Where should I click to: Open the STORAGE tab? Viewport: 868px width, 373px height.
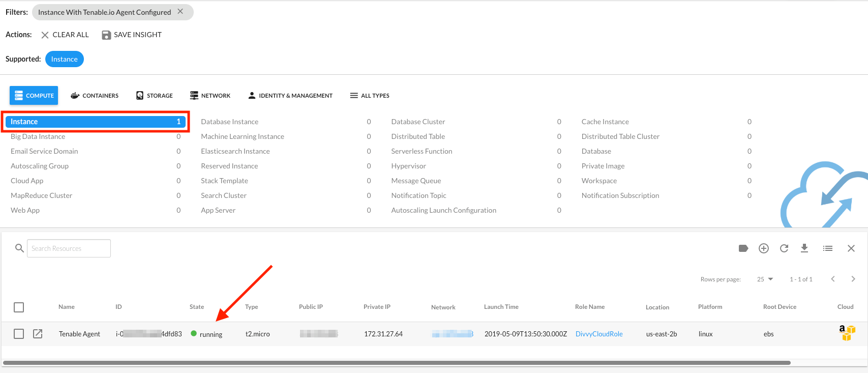(x=155, y=95)
